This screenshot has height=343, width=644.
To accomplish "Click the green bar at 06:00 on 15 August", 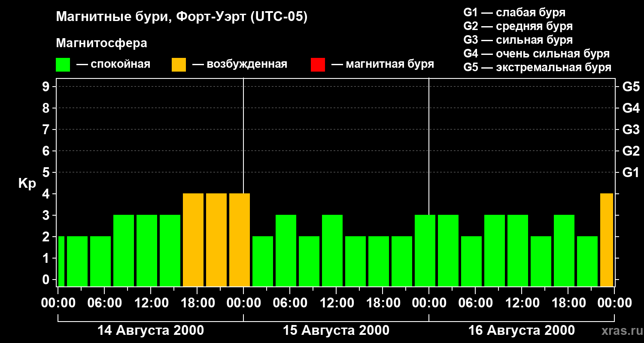I will (286, 250).
